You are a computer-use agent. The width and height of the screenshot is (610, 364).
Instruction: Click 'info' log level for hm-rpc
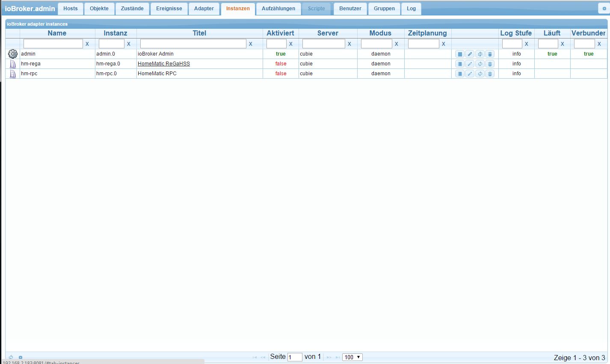click(517, 74)
